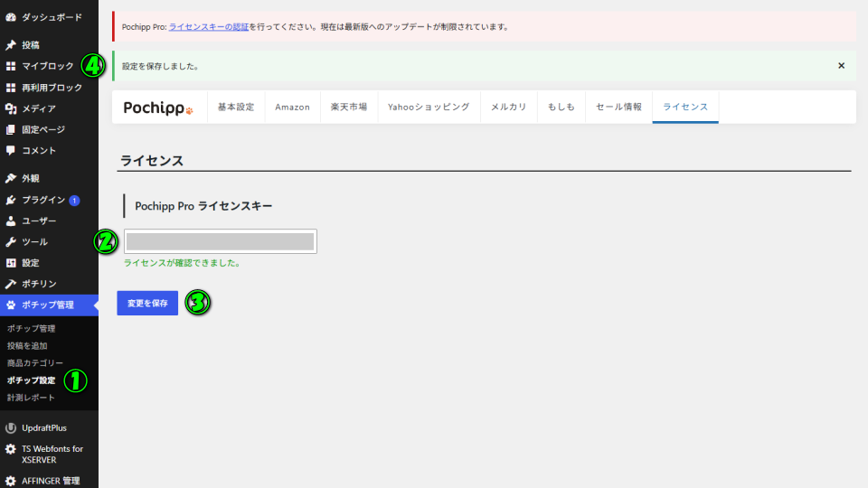Image resolution: width=868 pixels, height=488 pixels.
Task: Click the Dashboard gauge icon
Action: pyautogui.click(x=11, y=17)
